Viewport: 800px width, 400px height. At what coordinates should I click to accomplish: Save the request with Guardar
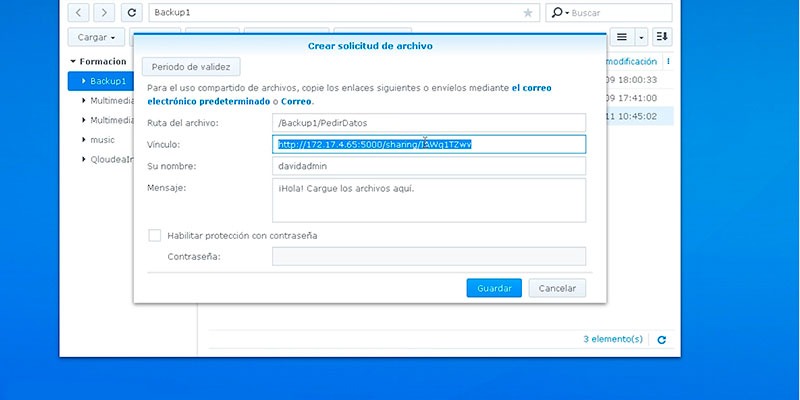[x=494, y=288]
